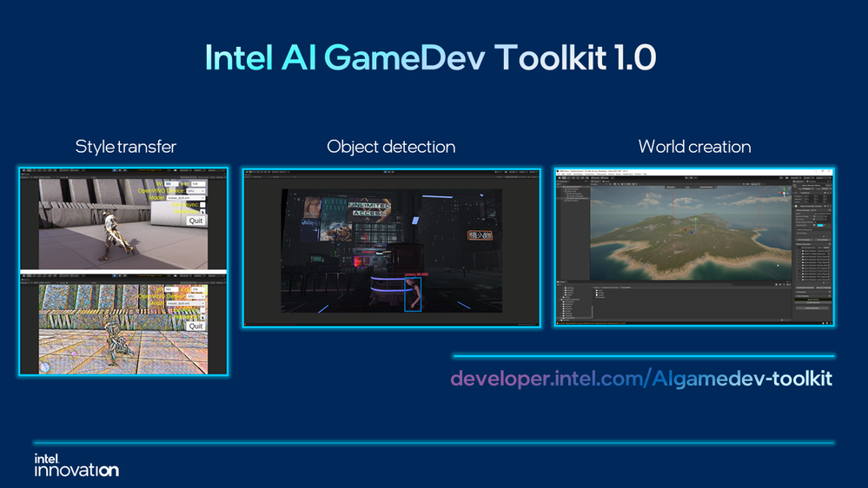The image size is (868, 488).
Task: Toggle Use Async checkbox in upper style view
Action: coord(202,205)
